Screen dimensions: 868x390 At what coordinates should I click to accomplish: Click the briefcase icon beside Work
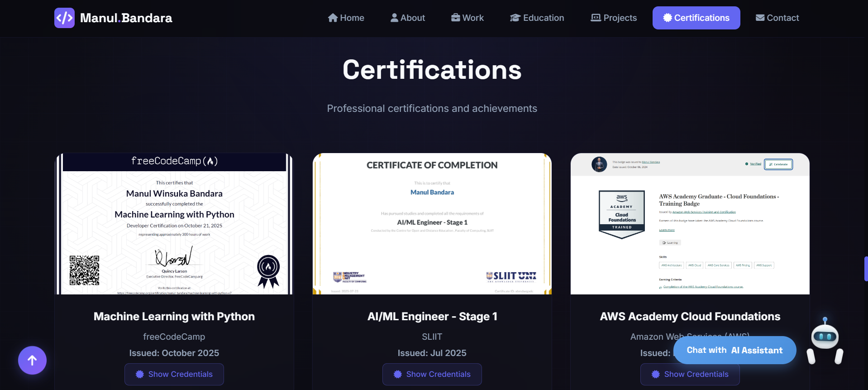(x=456, y=18)
